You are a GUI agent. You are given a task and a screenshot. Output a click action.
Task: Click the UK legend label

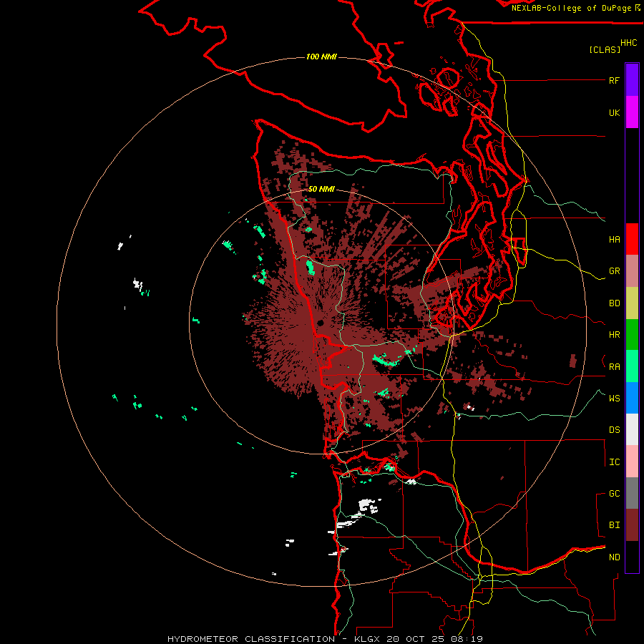(615, 112)
